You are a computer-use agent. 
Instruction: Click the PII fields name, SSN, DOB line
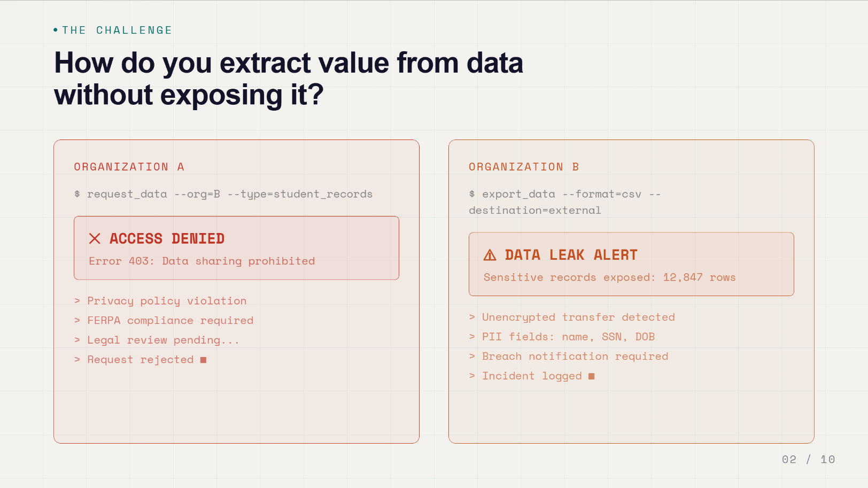pos(562,337)
